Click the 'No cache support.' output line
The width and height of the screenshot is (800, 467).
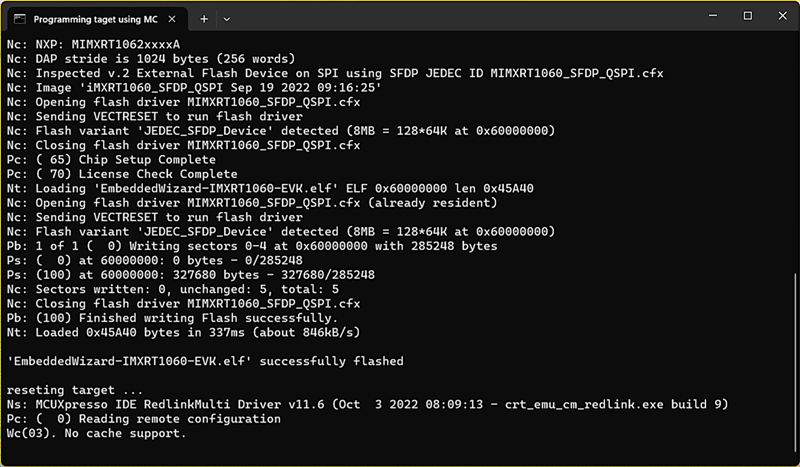(x=96, y=433)
